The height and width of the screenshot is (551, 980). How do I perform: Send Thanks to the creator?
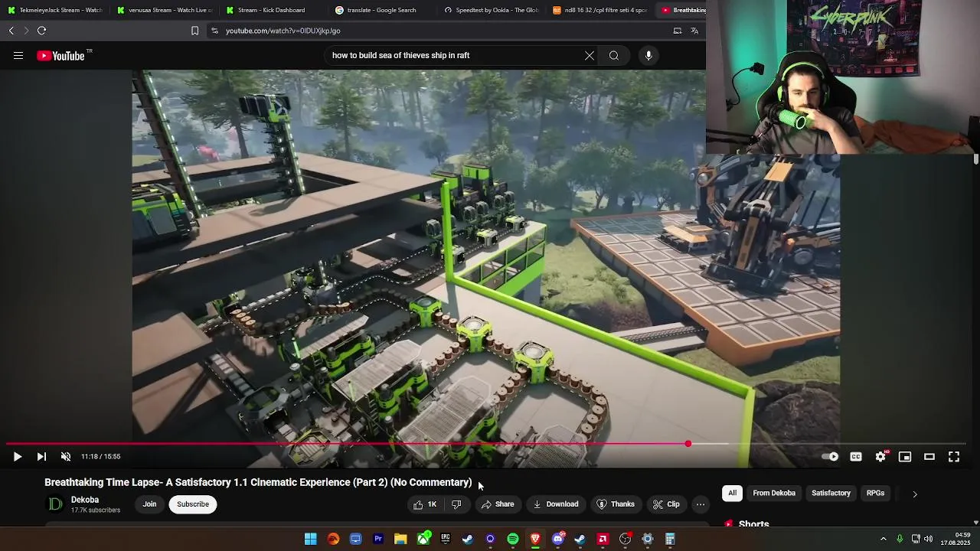click(x=616, y=504)
